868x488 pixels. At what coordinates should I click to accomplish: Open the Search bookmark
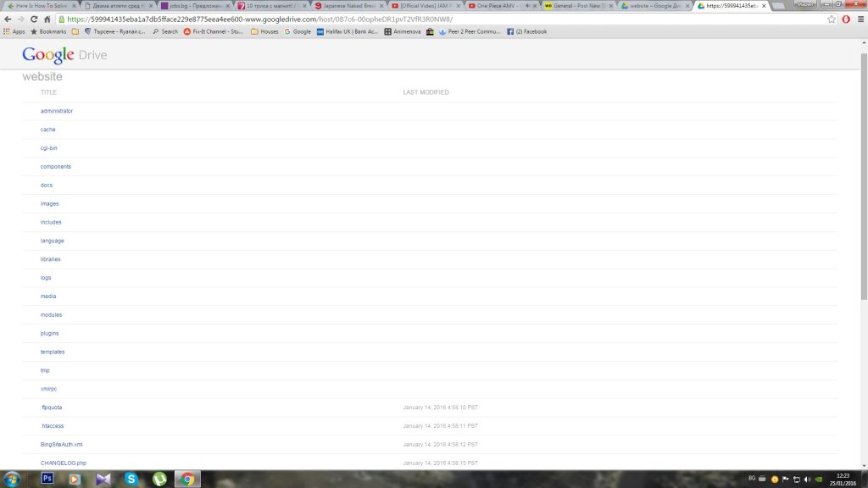[x=165, y=31]
